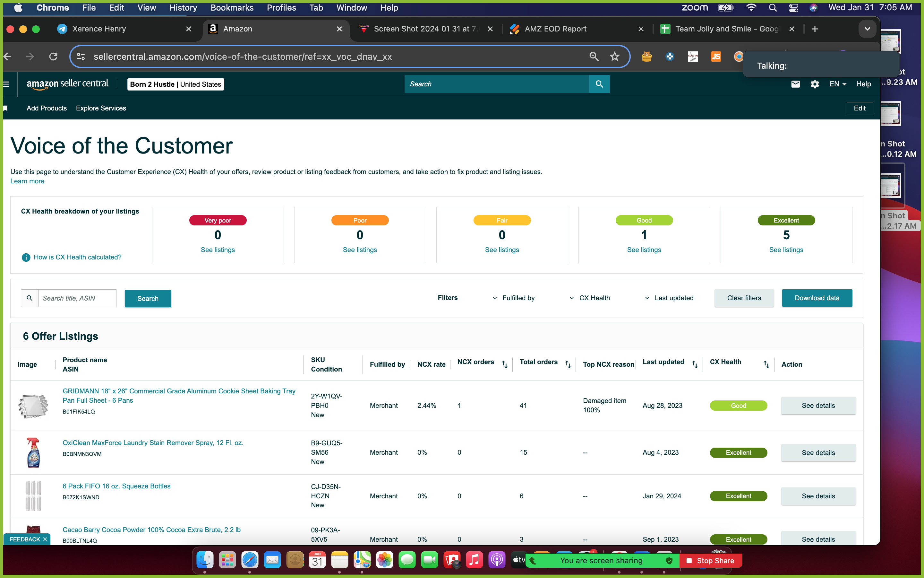924x578 pixels.
Task: Click See listings under Excellent
Action: 786,250
